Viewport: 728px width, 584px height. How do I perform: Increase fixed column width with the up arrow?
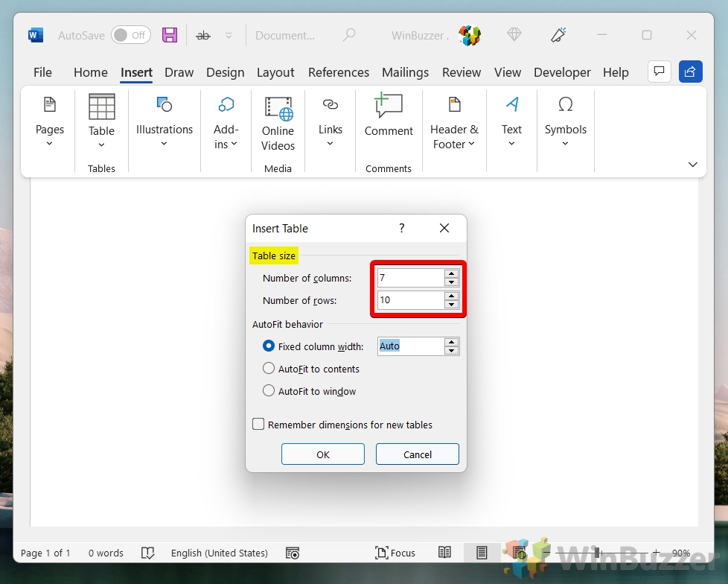coord(451,342)
